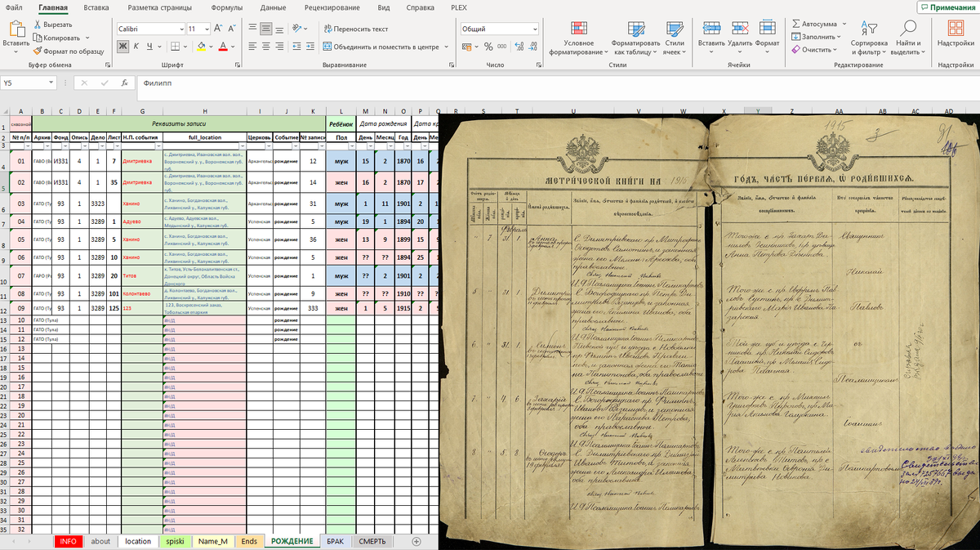Screen dimensions: 980x550
Task: Switch to PLEX ribbon tab
Action: coord(460,7)
